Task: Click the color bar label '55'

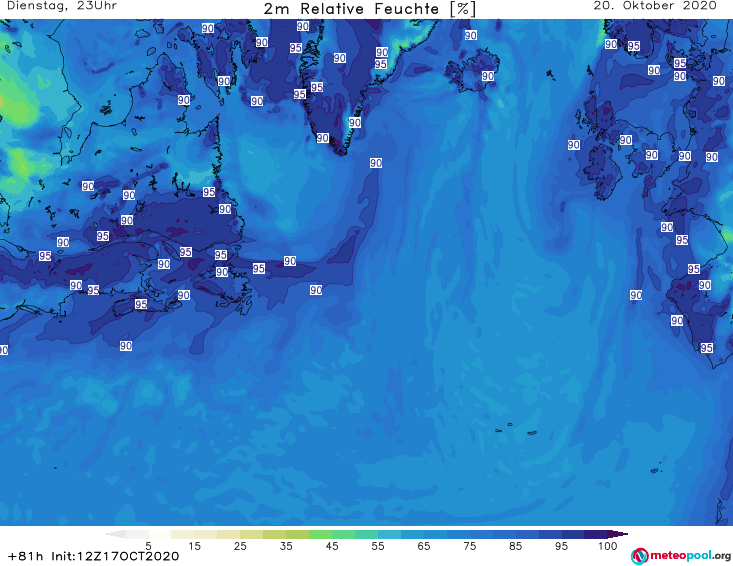Action: tap(378, 546)
